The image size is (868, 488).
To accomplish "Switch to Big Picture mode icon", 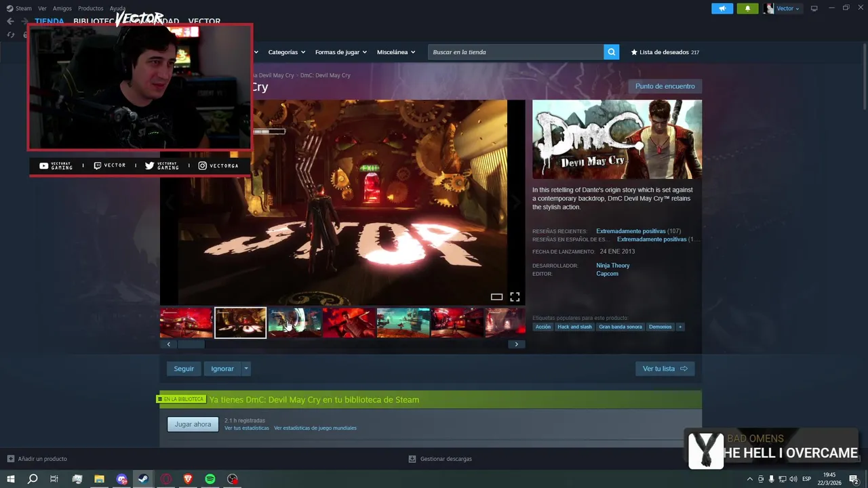I will coord(814,8).
